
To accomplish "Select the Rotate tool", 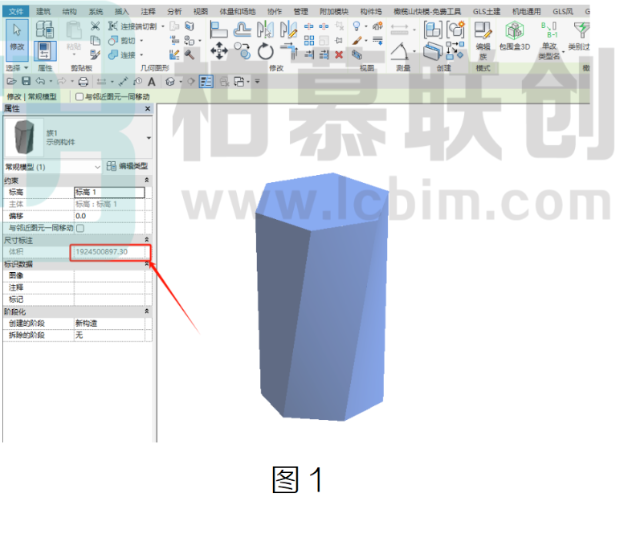I will point(265,51).
